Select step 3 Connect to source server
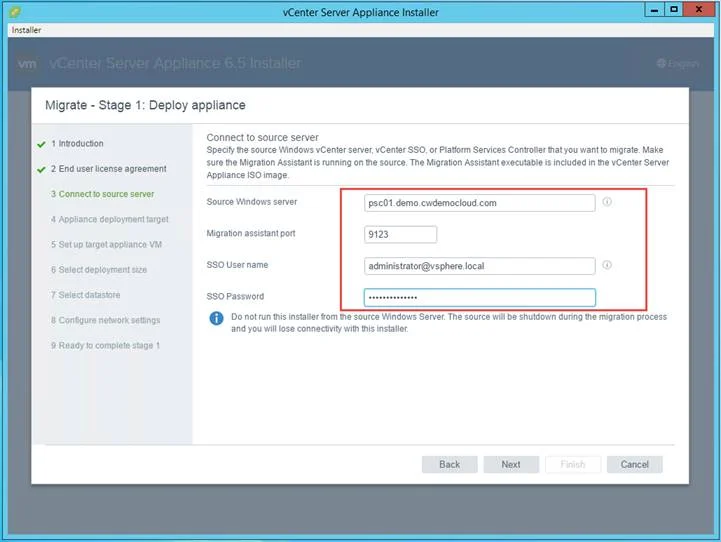The image size is (721, 542). (103, 194)
